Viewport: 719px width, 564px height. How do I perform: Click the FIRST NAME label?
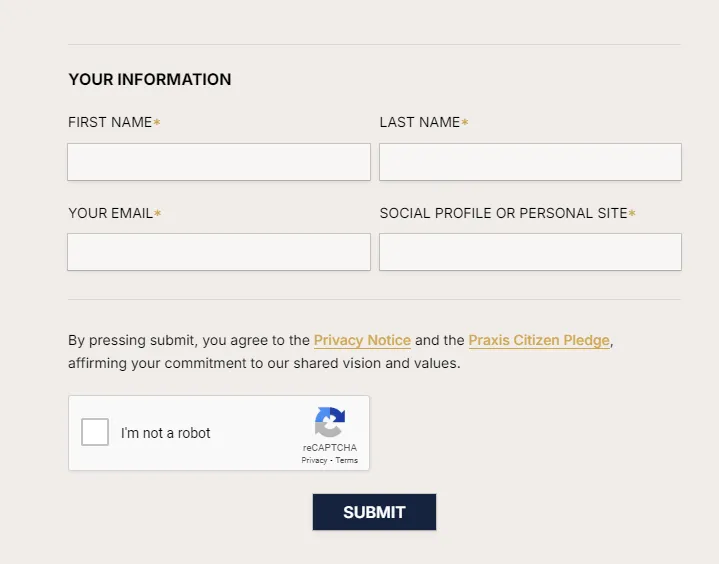(110, 123)
